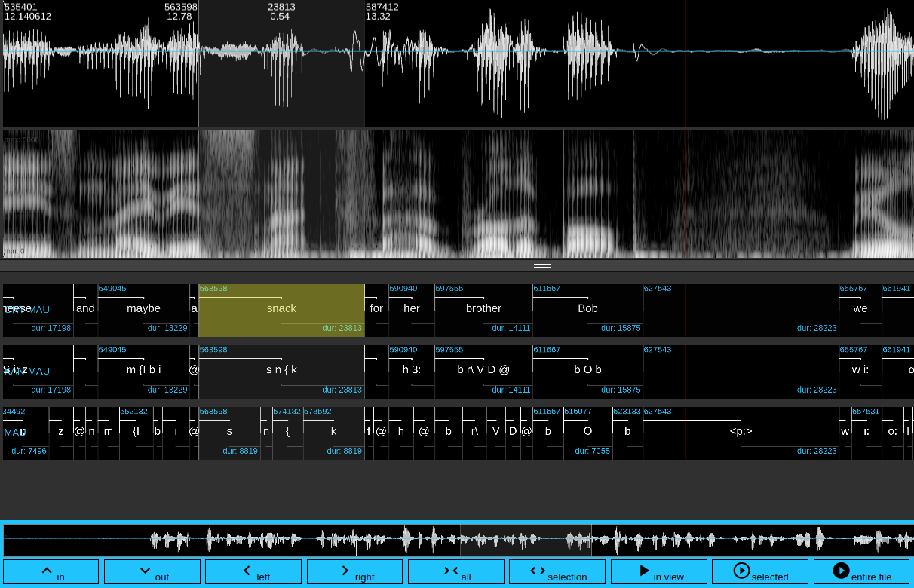Select the 'k' phoneme segment in snack
This screenshot has height=588, width=914.
333,432
